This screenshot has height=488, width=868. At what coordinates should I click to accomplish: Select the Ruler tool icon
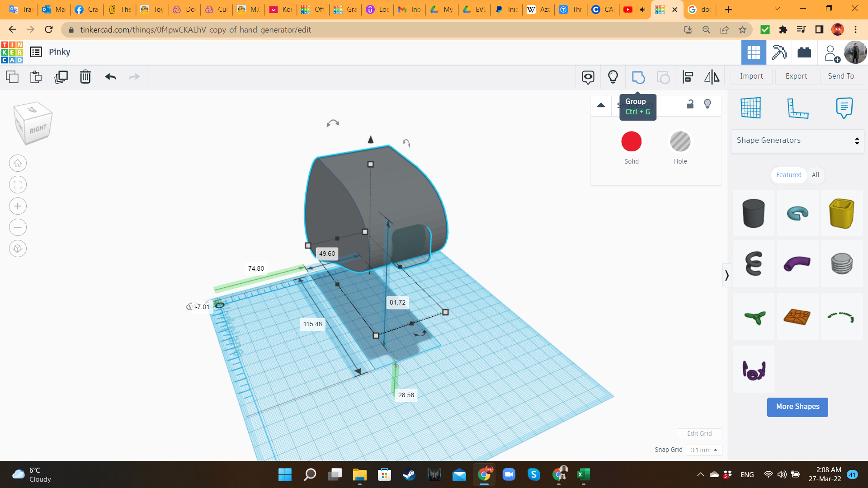[x=797, y=108]
